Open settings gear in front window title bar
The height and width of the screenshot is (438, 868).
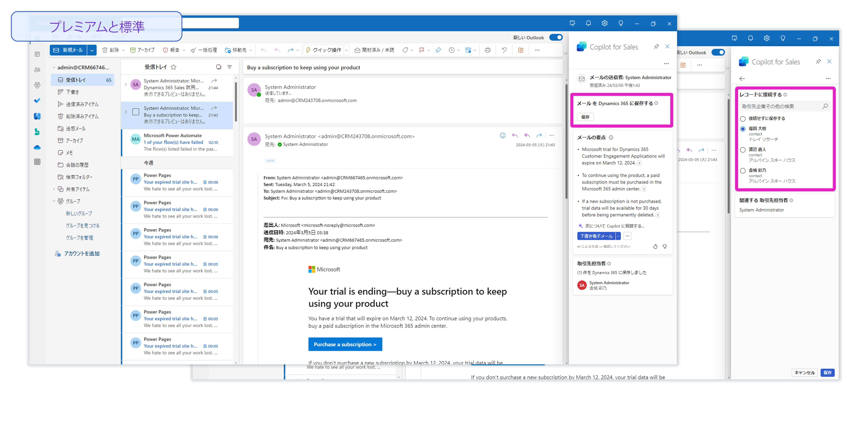(605, 23)
